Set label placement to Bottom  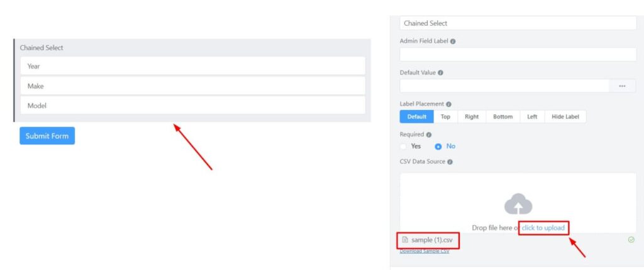(502, 117)
